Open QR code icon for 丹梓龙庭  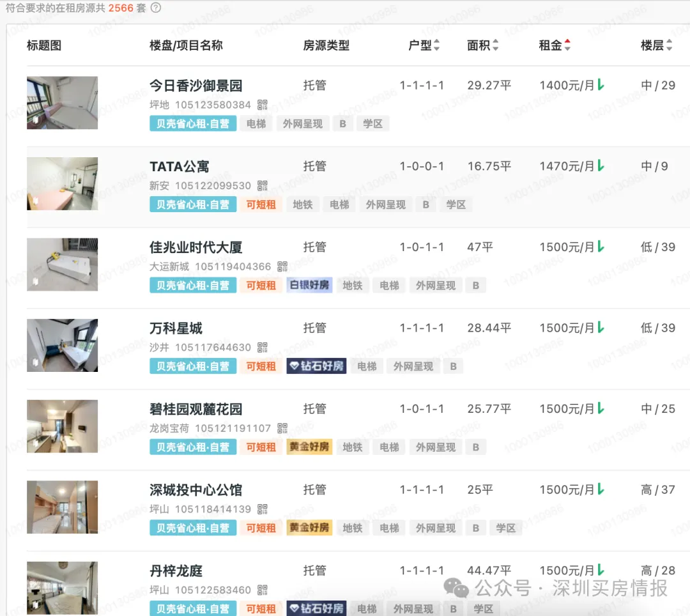pyautogui.click(x=263, y=590)
